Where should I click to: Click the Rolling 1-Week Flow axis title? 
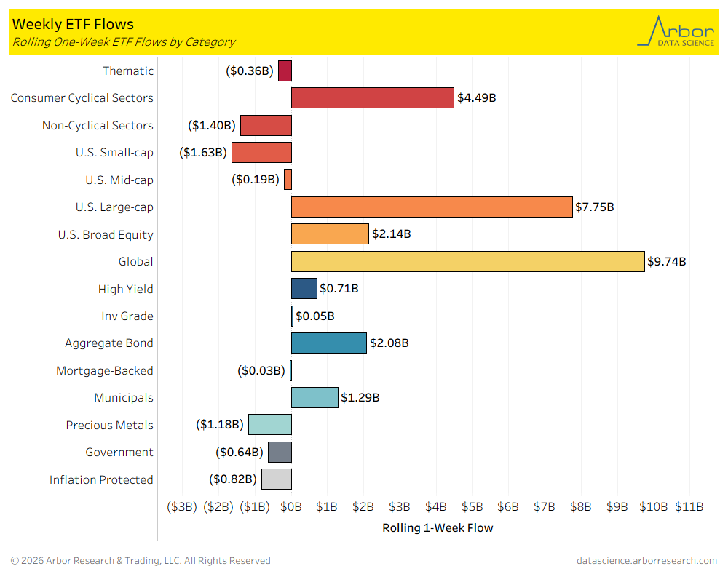coord(438,528)
